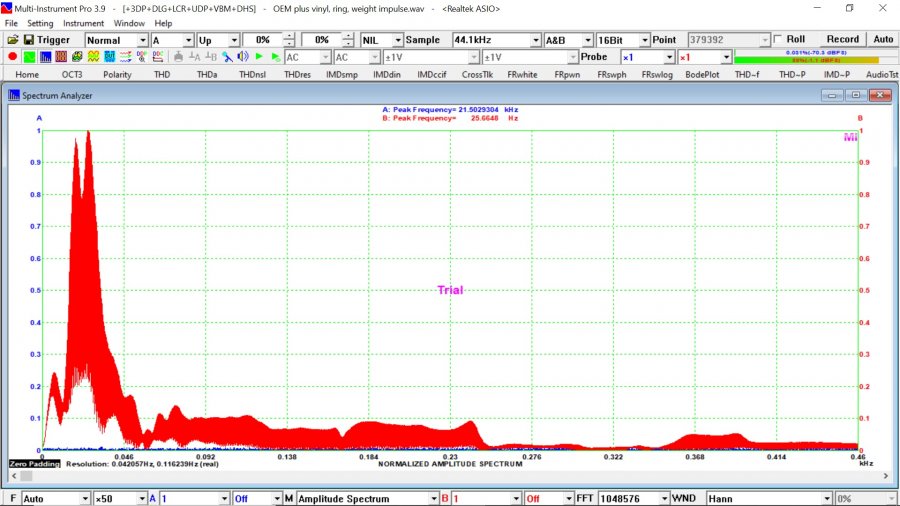Open the FFT size 1048576 dropdown
The width and height of the screenshot is (900, 506).
coord(634,499)
